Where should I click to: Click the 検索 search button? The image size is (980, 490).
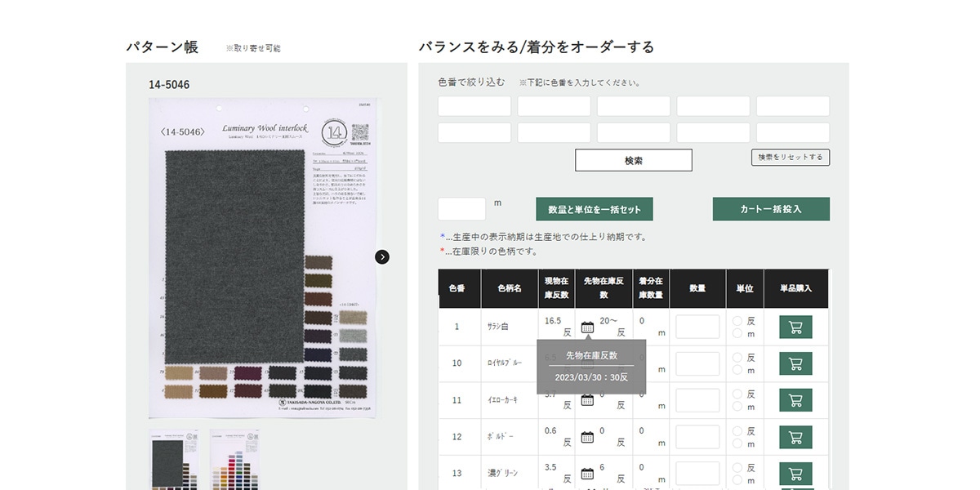point(634,160)
